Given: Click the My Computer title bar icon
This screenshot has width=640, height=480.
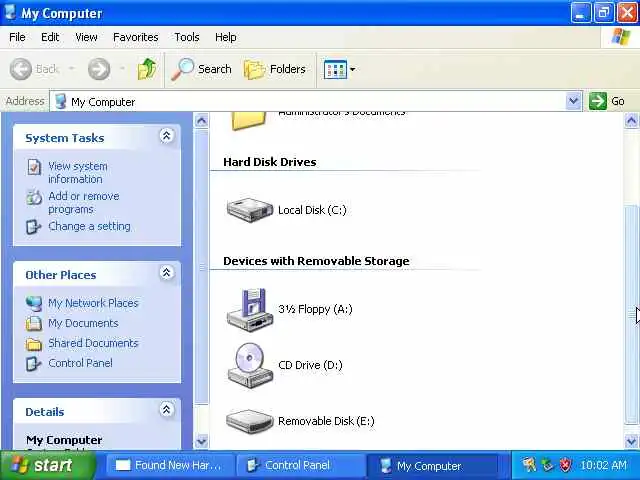Looking at the screenshot, I should point(10,13).
